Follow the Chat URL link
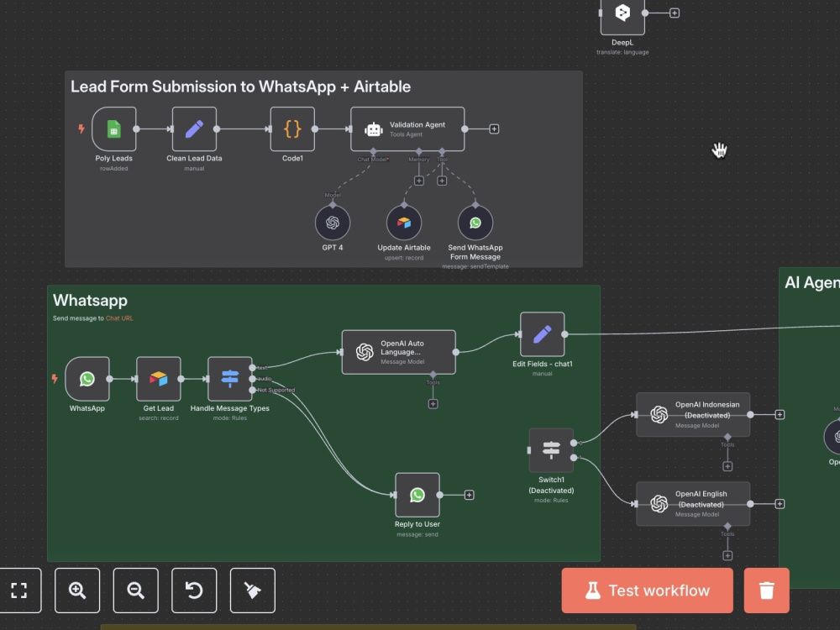The height and width of the screenshot is (630, 840). click(119, 318)
